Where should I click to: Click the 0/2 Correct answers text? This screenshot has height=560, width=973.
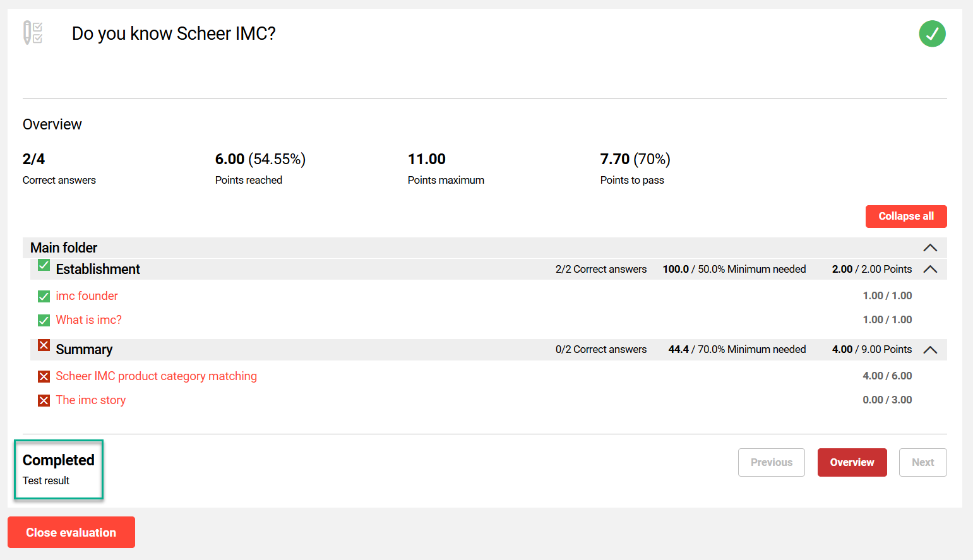click(601, 350)
